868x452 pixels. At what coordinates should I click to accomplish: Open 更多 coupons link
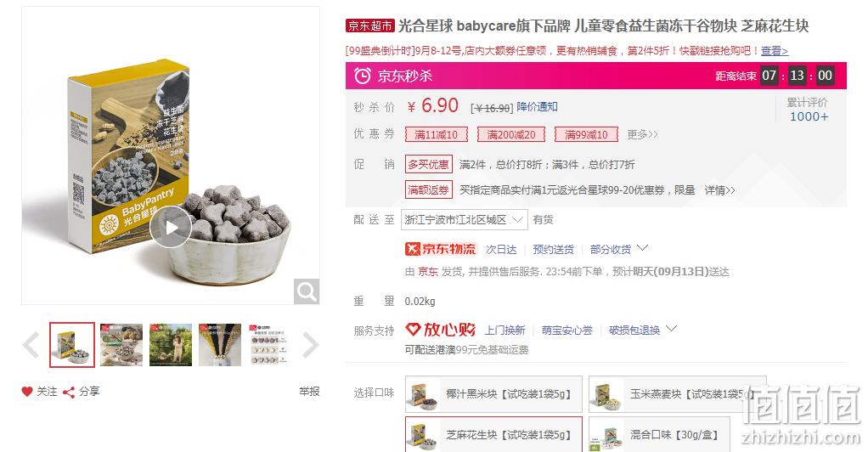tap(643, 134)
